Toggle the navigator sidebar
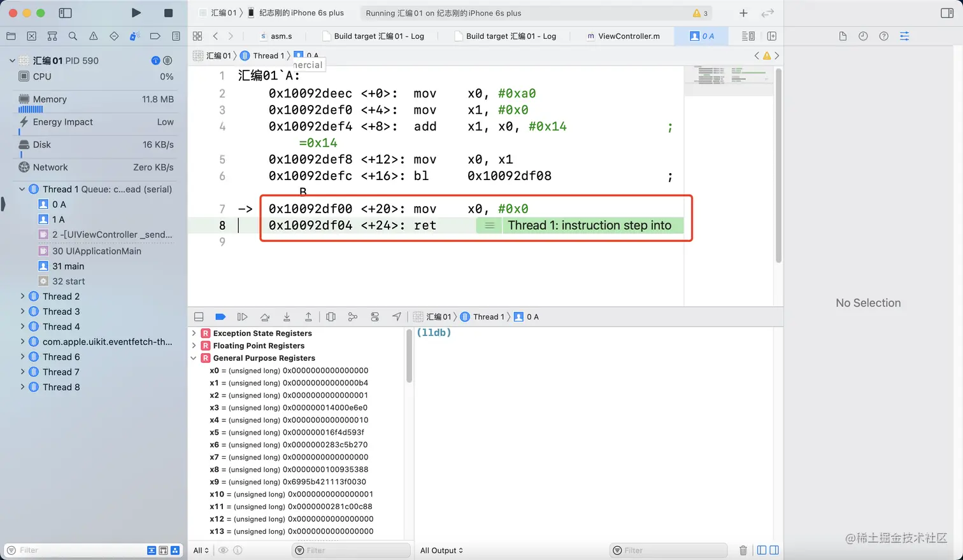This screenshot has height=560, width=963. pyautogui.click(x=65, y=13)
